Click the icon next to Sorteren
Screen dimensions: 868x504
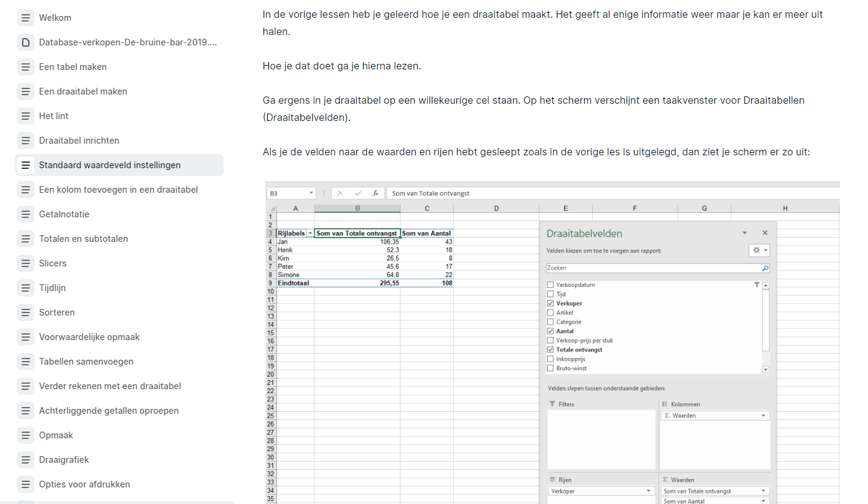25,312
